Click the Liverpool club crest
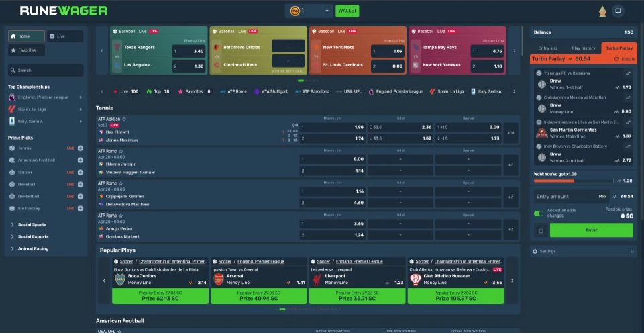 pyautogui.click(x=317, y=279)
